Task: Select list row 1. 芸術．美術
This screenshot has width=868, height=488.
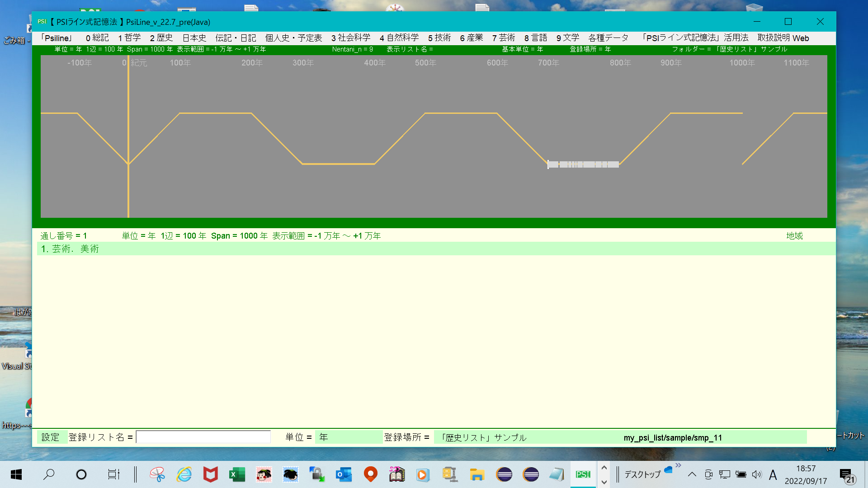Action: click(436, 249)
